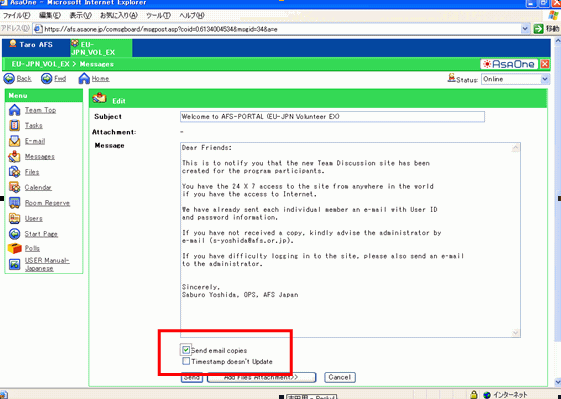
Task: Click the Status person icon
Action: click(x=452, y=78)
